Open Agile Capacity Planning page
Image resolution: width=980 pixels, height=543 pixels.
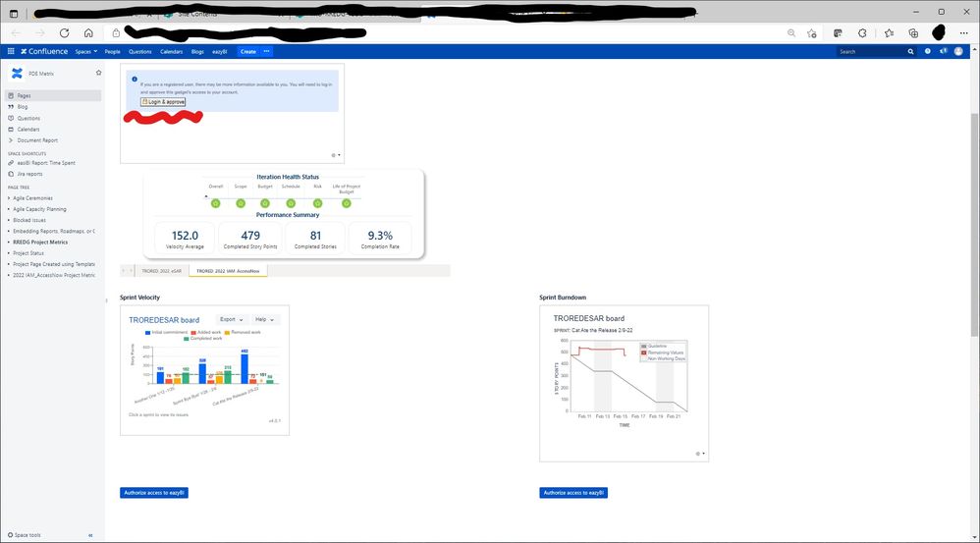(x=39, y=209)
